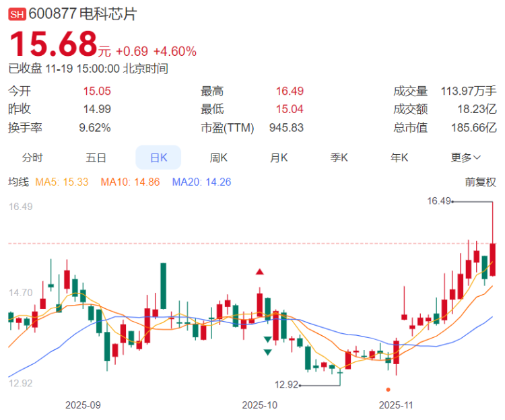Click the 均线 moving average label
This screenshot has height=420, width=505.
click(x=18, y=182)
